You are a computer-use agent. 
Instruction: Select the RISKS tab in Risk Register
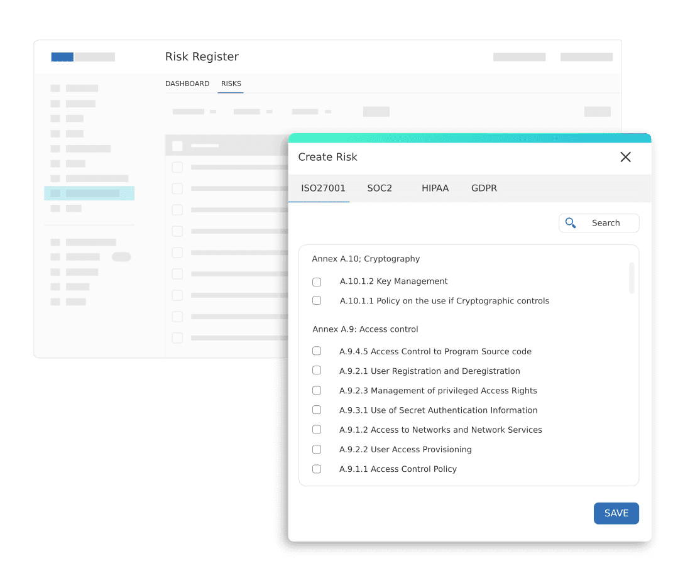[x=231, y=84]
